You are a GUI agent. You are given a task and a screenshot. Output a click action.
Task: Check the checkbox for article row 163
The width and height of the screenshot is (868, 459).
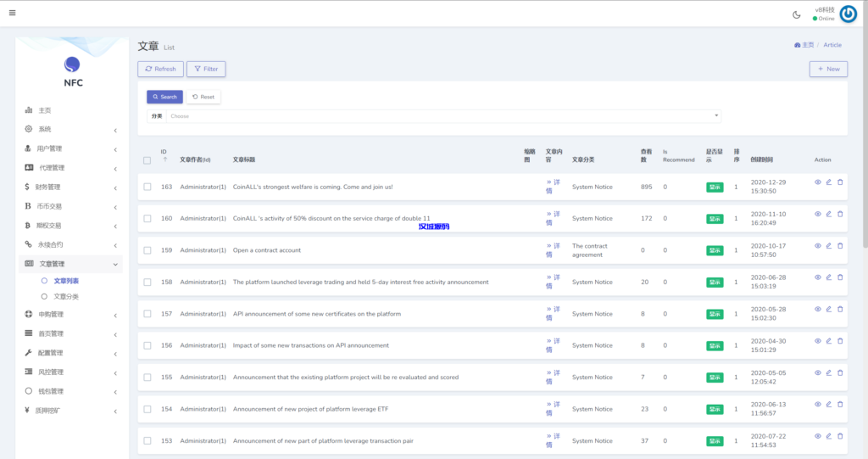[147, 187]
